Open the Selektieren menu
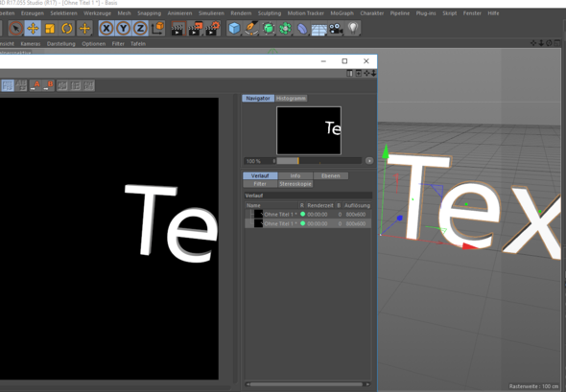 tap(63, 13)
